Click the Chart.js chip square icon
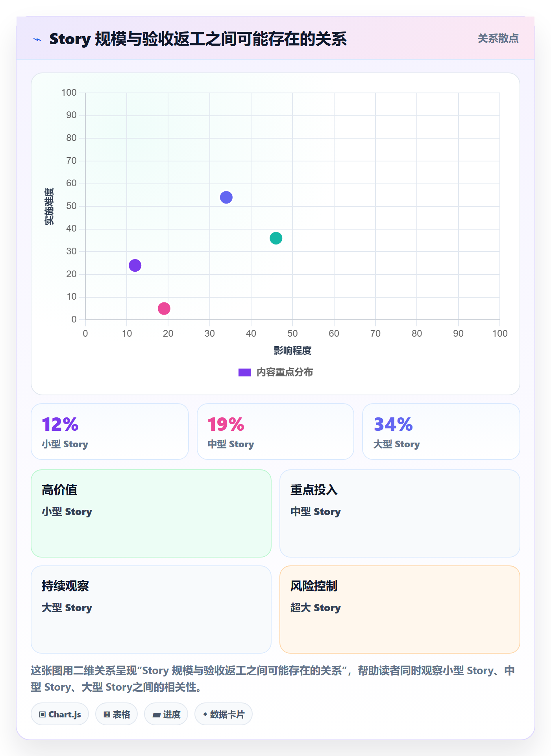Screen dimensions: 551x756 43,715
